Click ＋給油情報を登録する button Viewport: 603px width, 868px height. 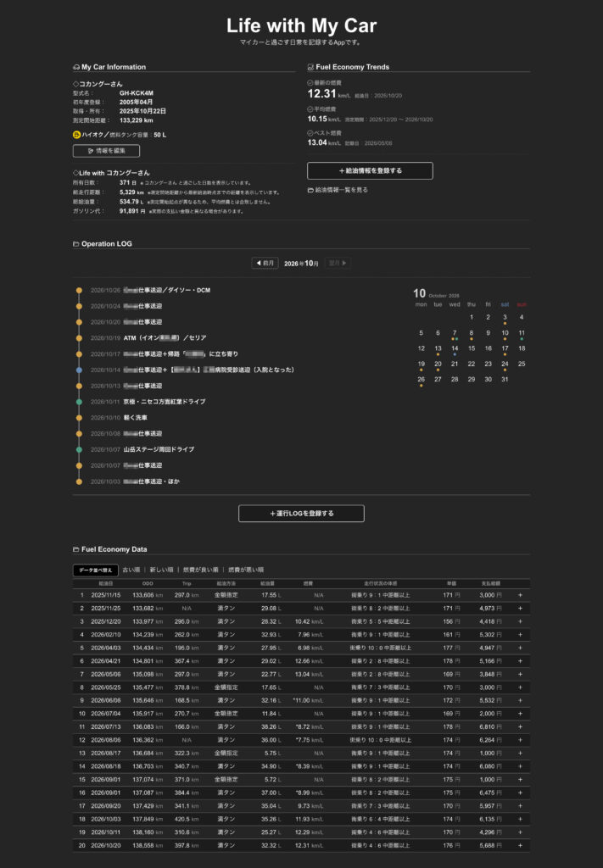click(x=370, y=170)
